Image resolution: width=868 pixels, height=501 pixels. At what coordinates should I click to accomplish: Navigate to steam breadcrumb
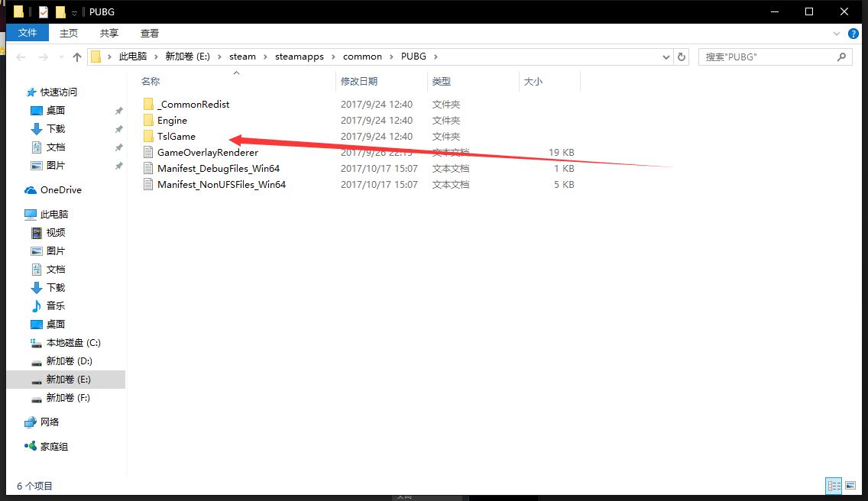(242, 57)
